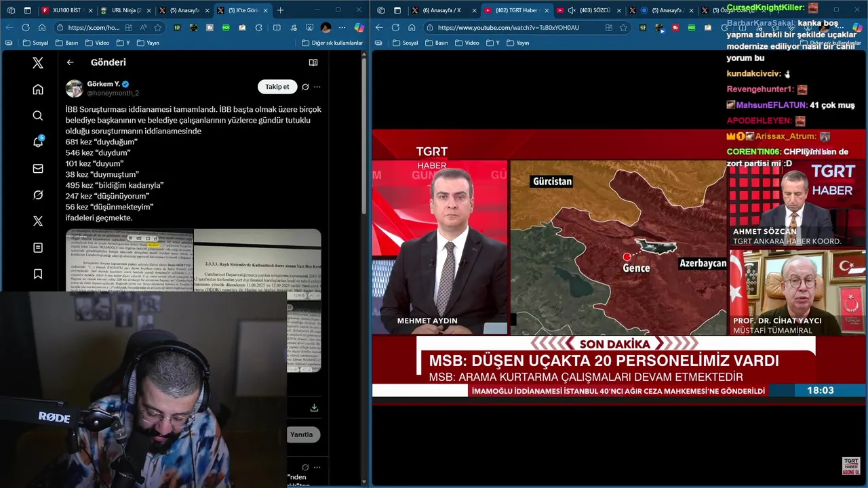This screenshot has width=868, height=488.
Task: Go to home page in the right browser
Action: [412, 28]
